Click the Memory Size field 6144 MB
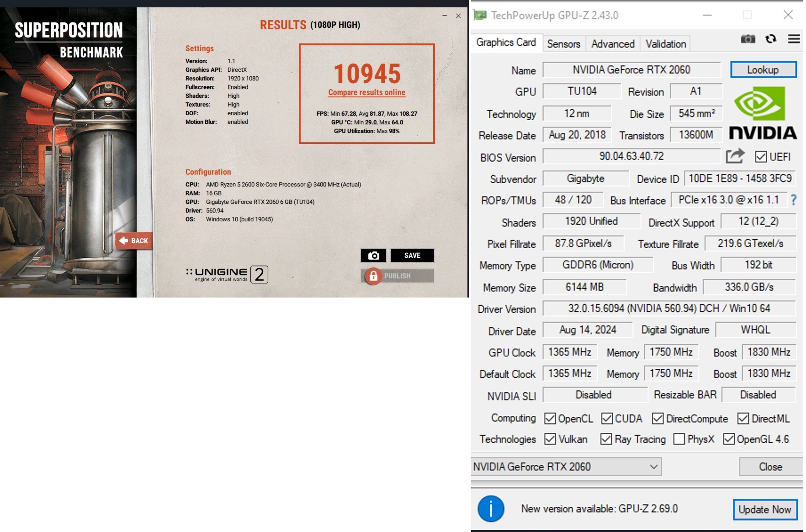The width and height of the screenshot is (806, 532). tap(585, 287)
